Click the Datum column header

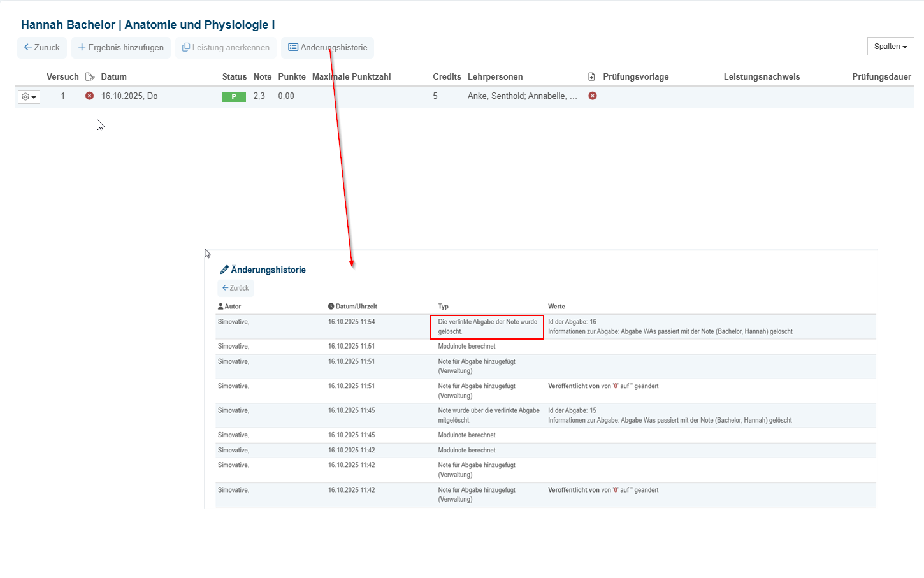[114, 76]
